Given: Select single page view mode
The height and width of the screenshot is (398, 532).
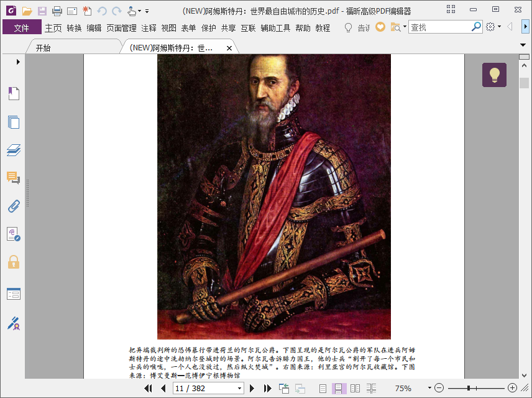Looking at the screenshot, I should pos(323,388).
